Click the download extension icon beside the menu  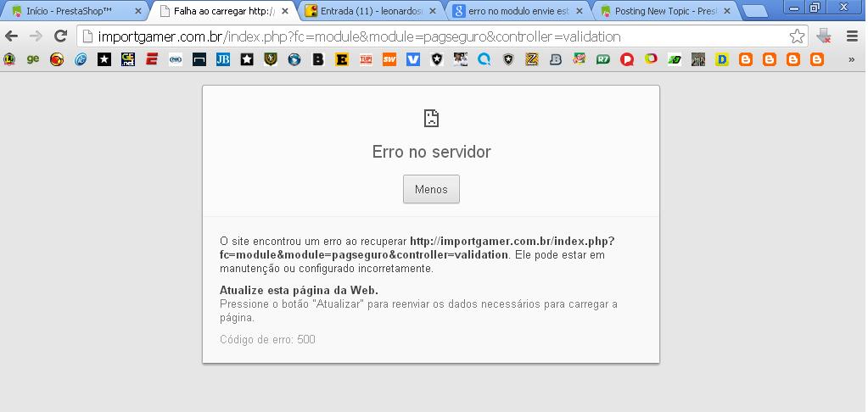click(x=824, y=36)
